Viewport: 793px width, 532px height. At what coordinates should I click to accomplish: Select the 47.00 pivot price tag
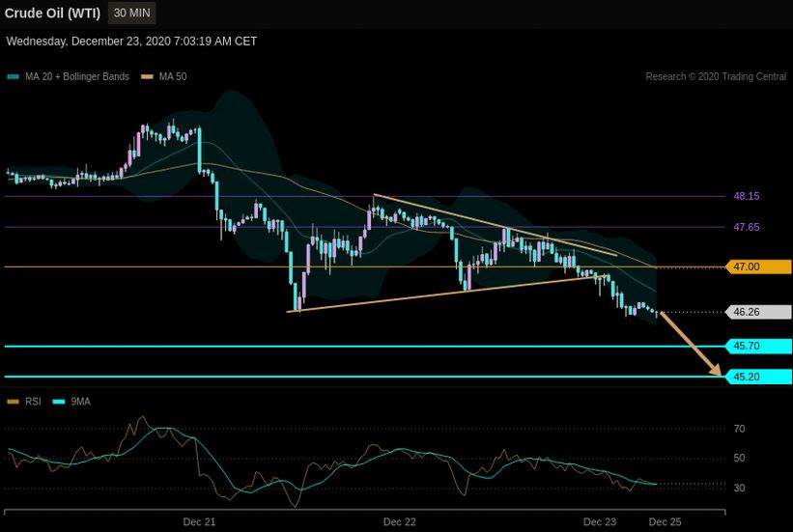tap(758, 266)
